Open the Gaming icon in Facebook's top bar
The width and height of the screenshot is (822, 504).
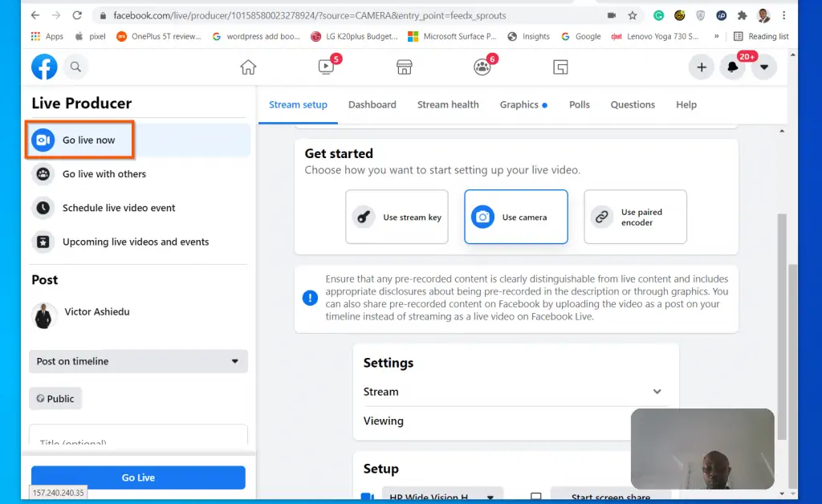point(560,67)
